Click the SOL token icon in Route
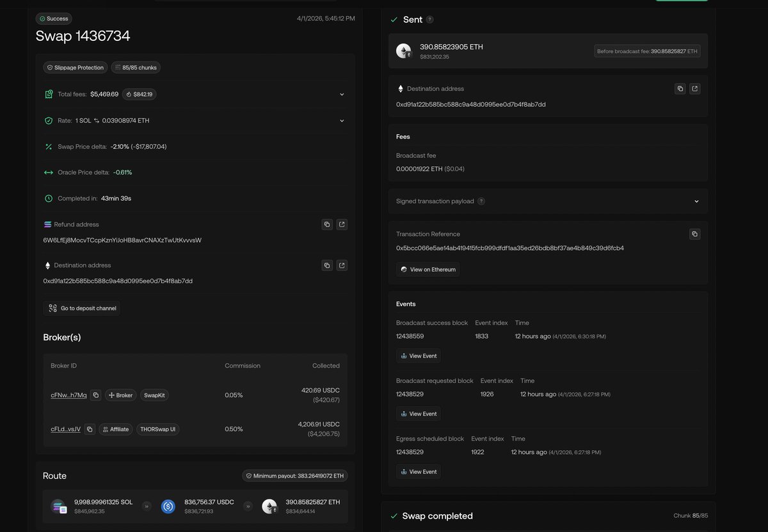 click(59, 506)
